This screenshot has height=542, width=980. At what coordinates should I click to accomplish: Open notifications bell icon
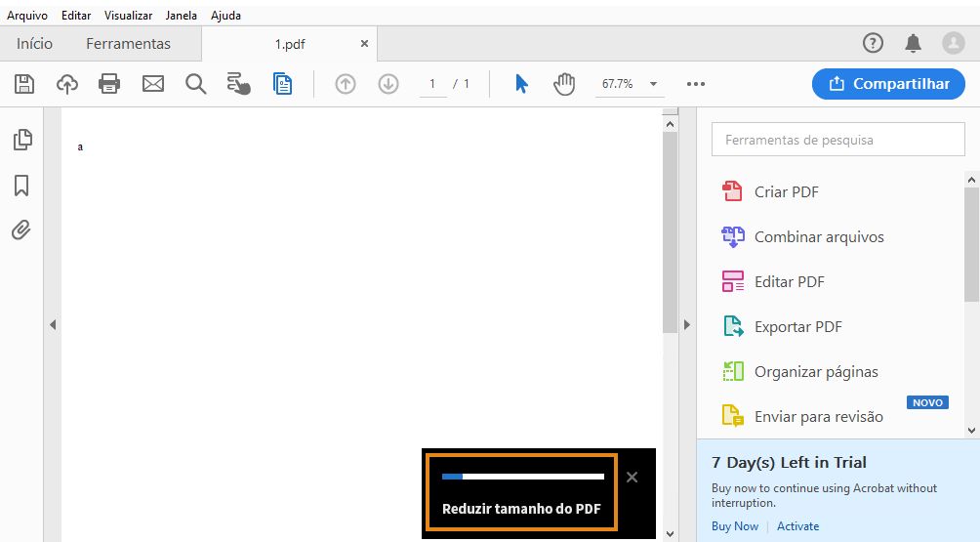tap(913, 43)
